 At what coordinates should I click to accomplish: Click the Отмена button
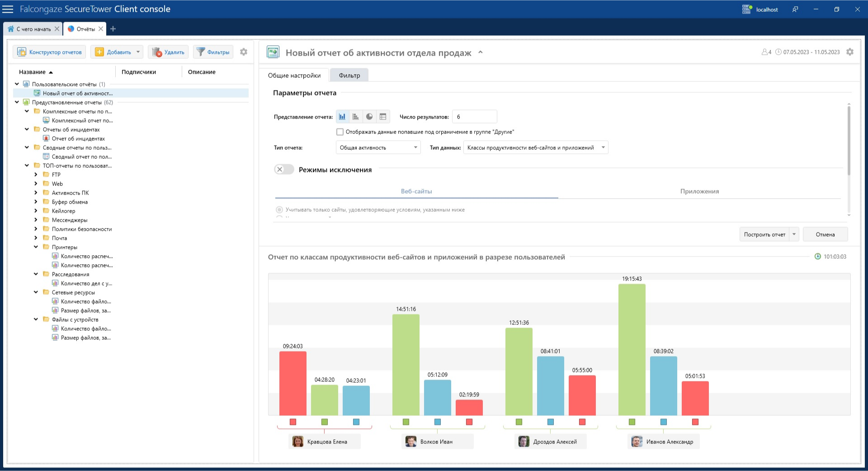(x=825, y=234)
